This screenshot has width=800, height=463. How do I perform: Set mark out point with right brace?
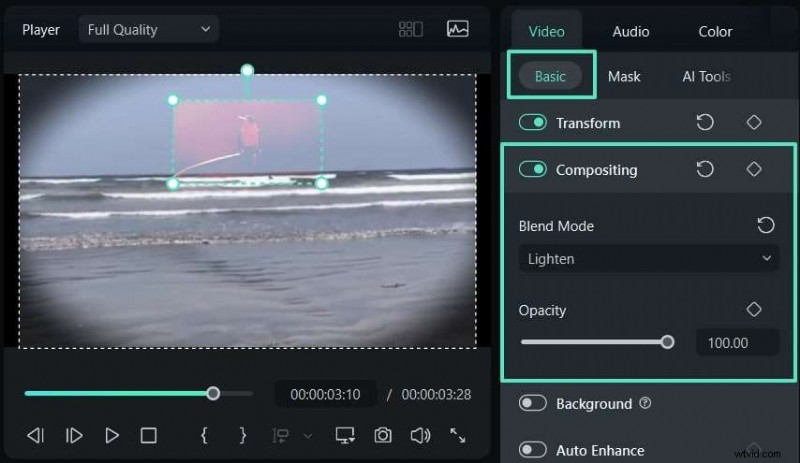tap(243, 435)
